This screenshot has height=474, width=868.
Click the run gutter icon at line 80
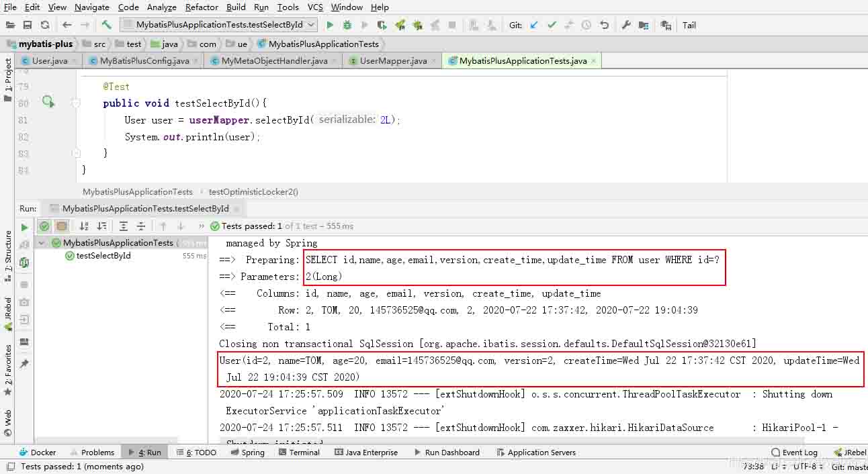pos(48,102)
